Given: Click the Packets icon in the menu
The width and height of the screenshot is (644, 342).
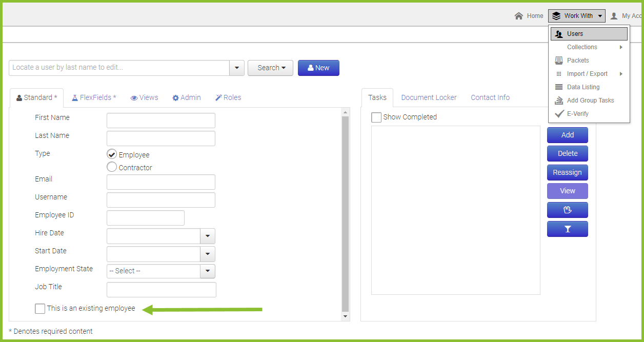Looking at the screenshot, I should (x=559, y=61).
